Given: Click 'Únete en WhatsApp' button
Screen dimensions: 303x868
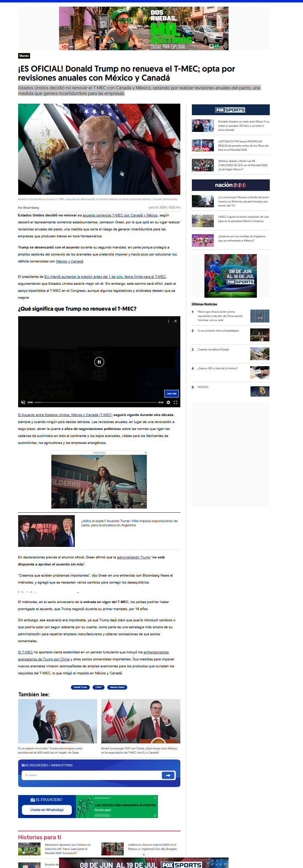Looking at the screenshot, I should pyautogui.click(x=47, y=810).
